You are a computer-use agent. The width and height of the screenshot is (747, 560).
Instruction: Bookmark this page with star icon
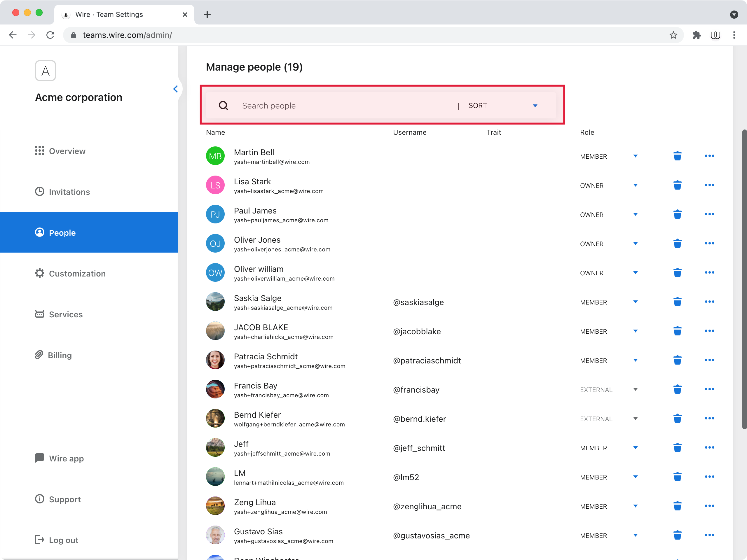pos(673,35)
